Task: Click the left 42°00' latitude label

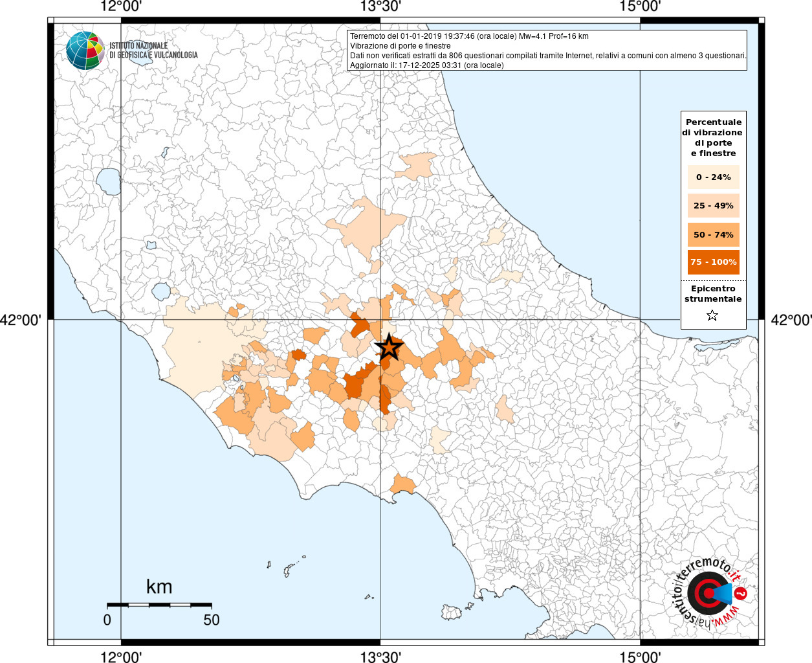Action: pyautogui.click(x=21, y=320)
